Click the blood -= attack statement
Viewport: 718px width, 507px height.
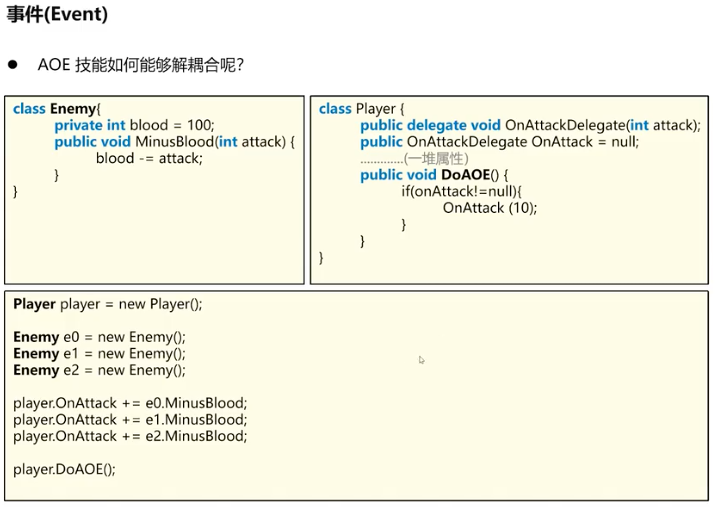[x=148, y=158]
